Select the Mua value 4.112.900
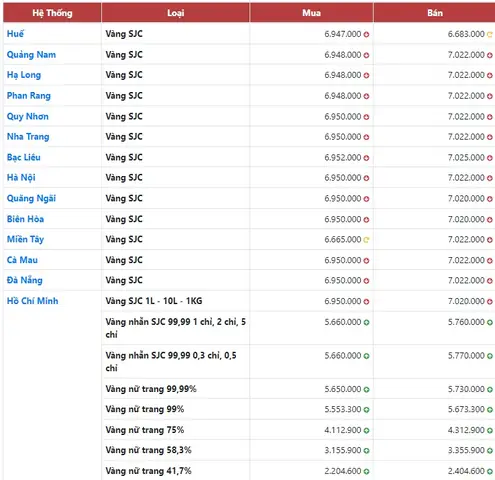Viewport: 495px width, 480px height. (x=343, y=430)
